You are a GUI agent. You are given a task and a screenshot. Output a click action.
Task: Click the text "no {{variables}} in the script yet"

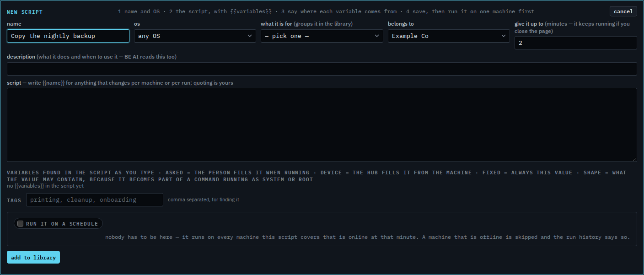tap(45, 186)
